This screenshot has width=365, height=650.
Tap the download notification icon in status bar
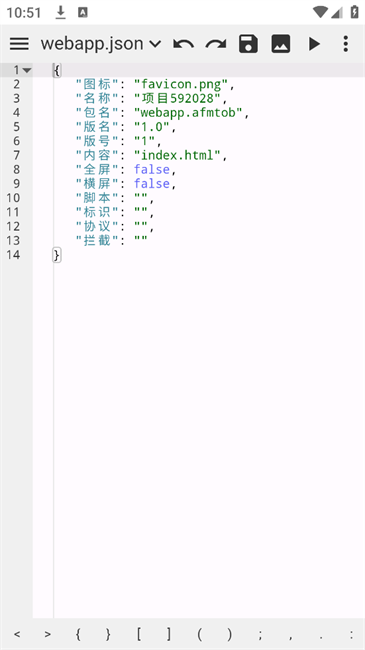coord(61,12)
